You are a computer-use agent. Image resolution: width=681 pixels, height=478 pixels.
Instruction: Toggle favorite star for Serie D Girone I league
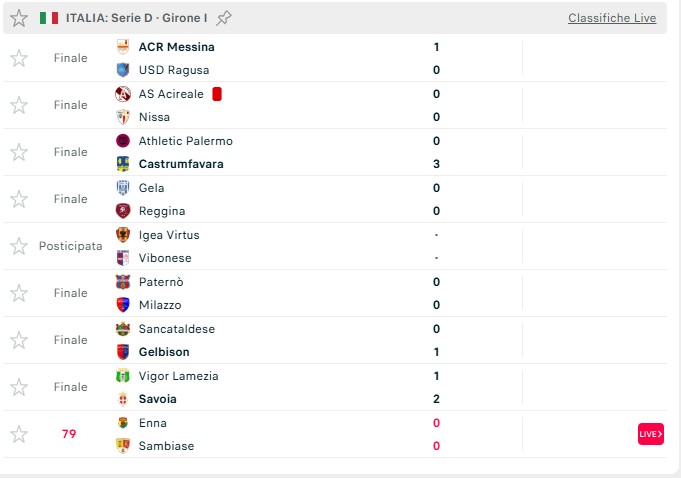coord(19,18)
